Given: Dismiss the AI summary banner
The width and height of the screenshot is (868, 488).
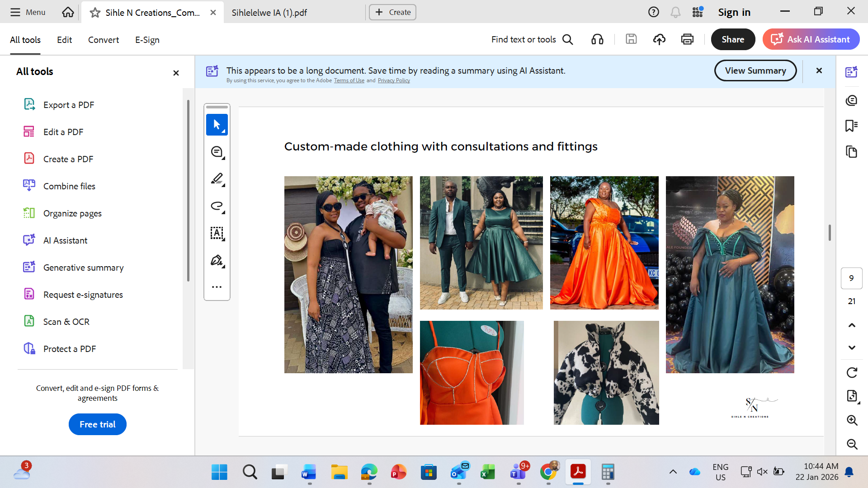Looking at the screenshot, I should tap(819, 70).
